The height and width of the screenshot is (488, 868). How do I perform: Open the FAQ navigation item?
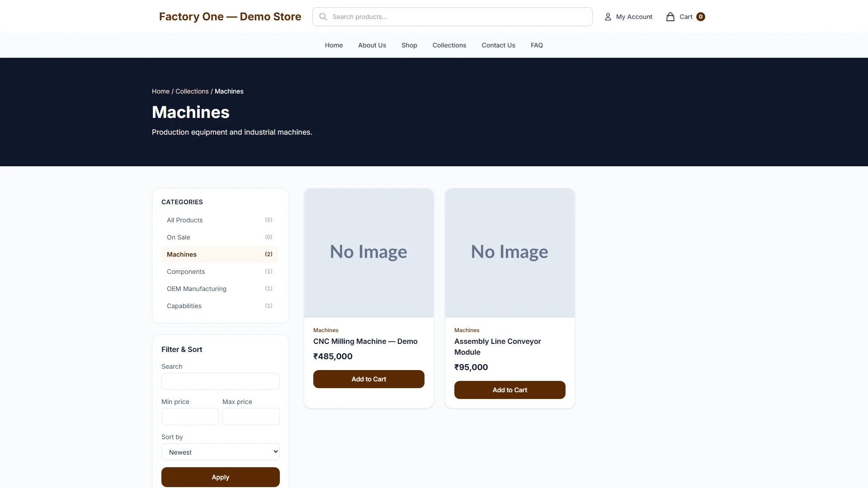tap(537, 45)
